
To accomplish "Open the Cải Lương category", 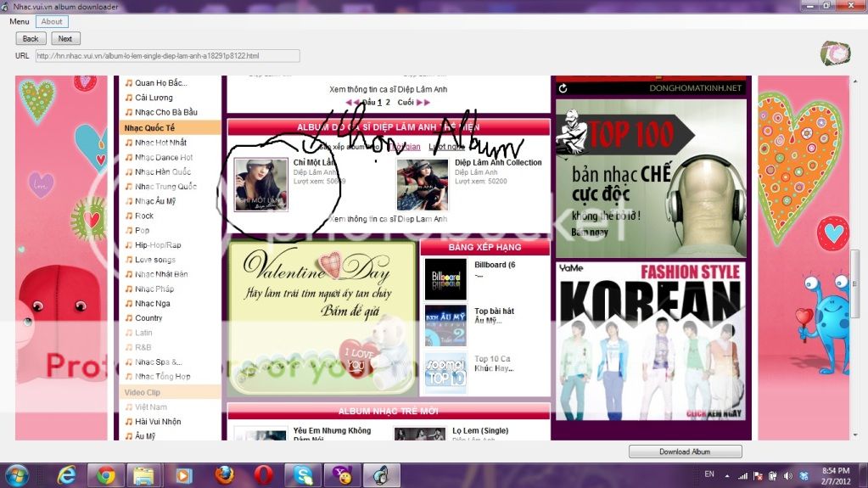I will click(154, 98).
